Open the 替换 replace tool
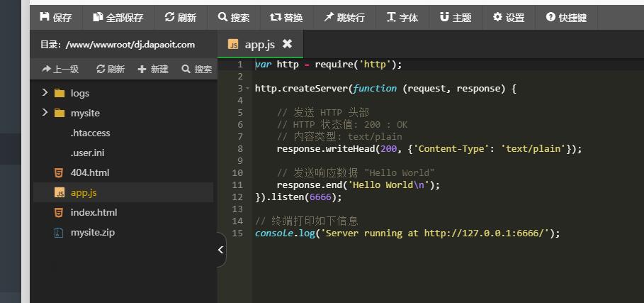644x303 pixels. 286,18
